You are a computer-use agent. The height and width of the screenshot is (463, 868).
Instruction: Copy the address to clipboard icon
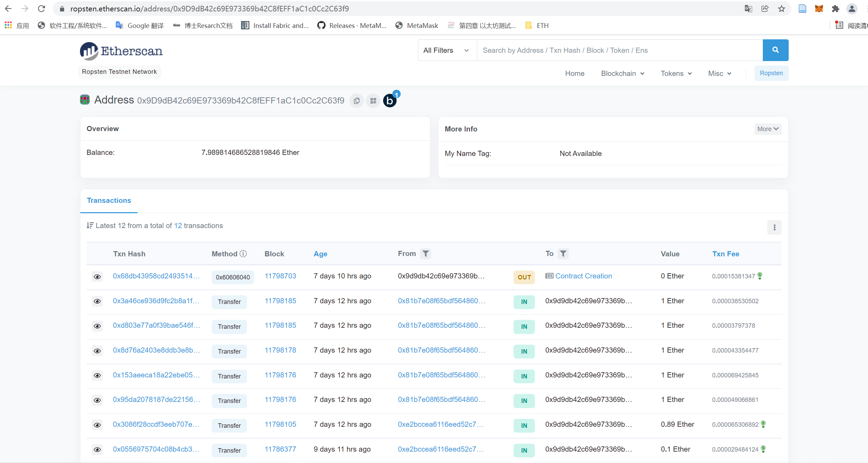click(x=357, y=101)
